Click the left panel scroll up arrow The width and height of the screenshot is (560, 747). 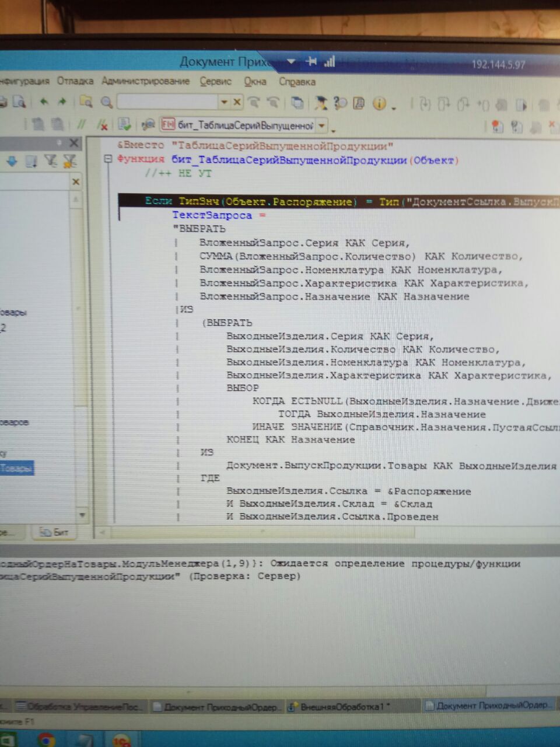coord(76,200)
